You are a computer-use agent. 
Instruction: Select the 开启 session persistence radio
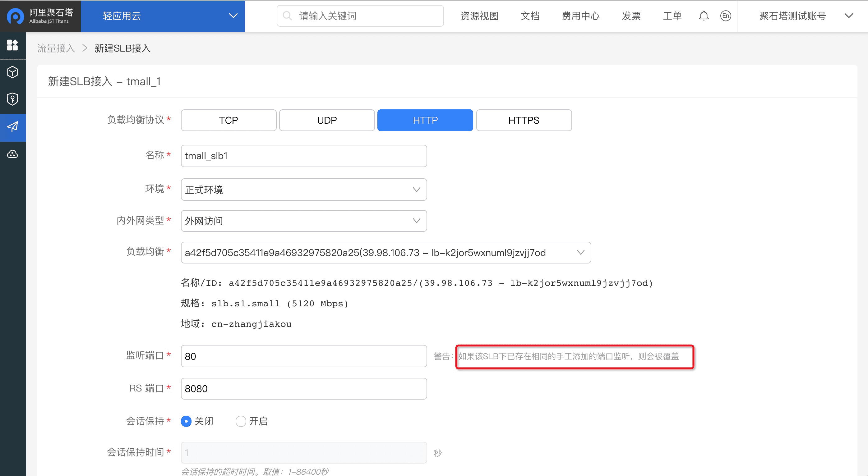pos(241,421)
